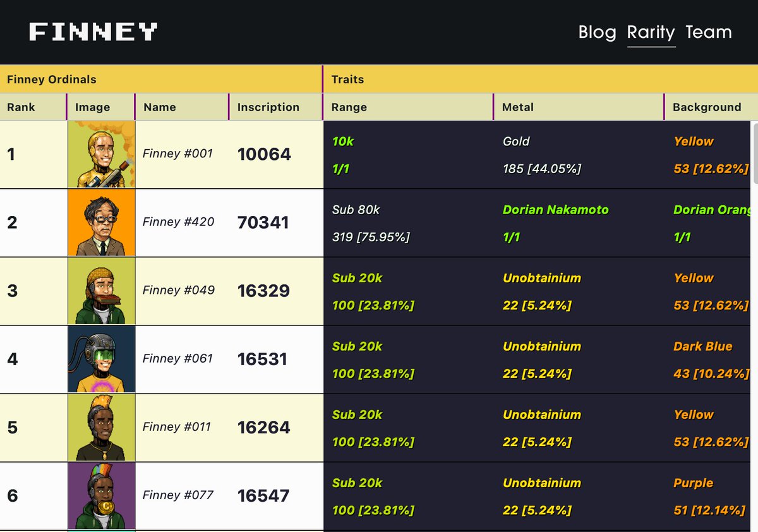This screenshot has width=758, height=532.
Task: Click inscription number 16264
Action: (x=263, y=427)
